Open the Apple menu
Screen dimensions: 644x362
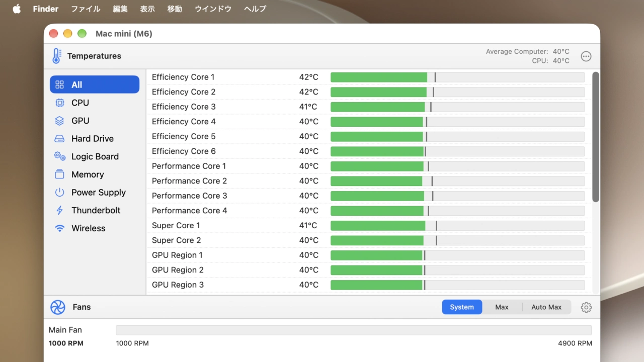click(17, 9)
